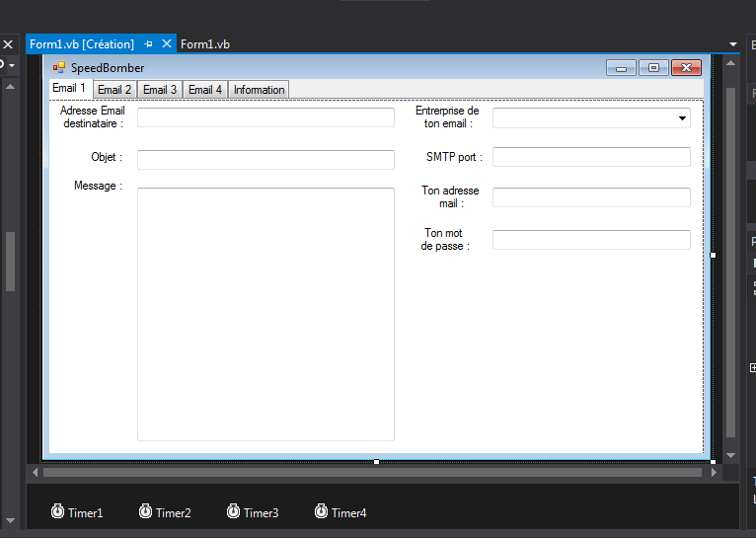The height and width of the screenshot is (538, 756).
Task: Click the form's bottom-center resize handle
Action: click(377, 462)
